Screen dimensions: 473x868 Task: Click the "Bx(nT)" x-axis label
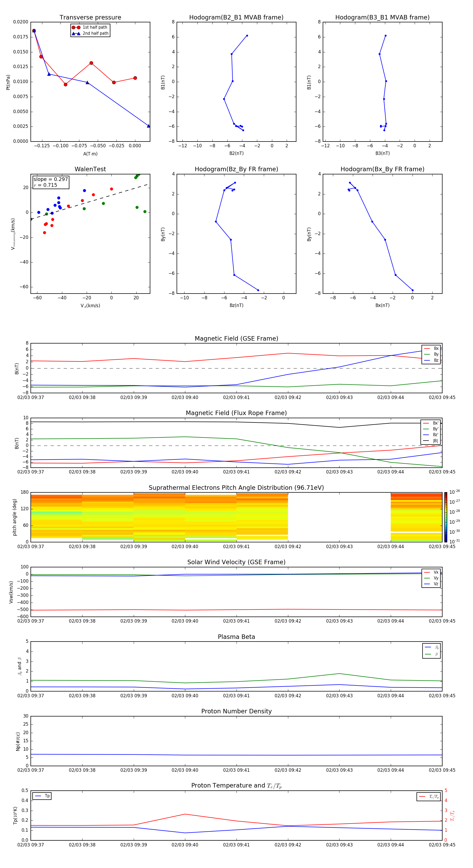(x=382, y=305)
